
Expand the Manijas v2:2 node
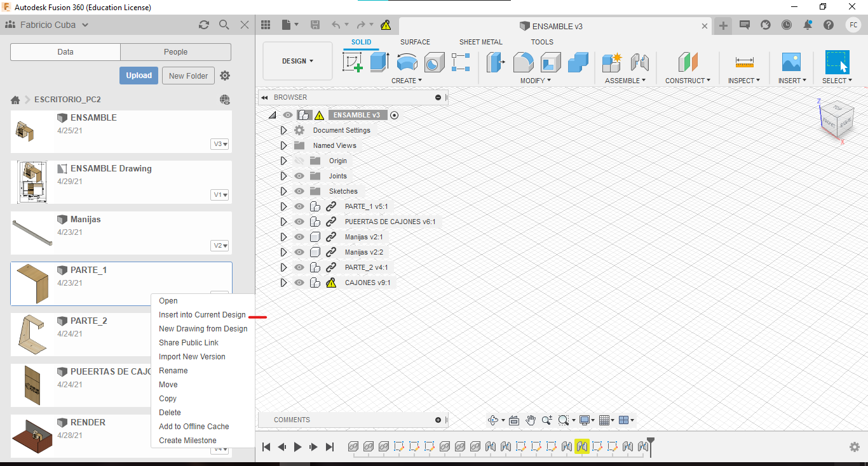coord(284,252)
